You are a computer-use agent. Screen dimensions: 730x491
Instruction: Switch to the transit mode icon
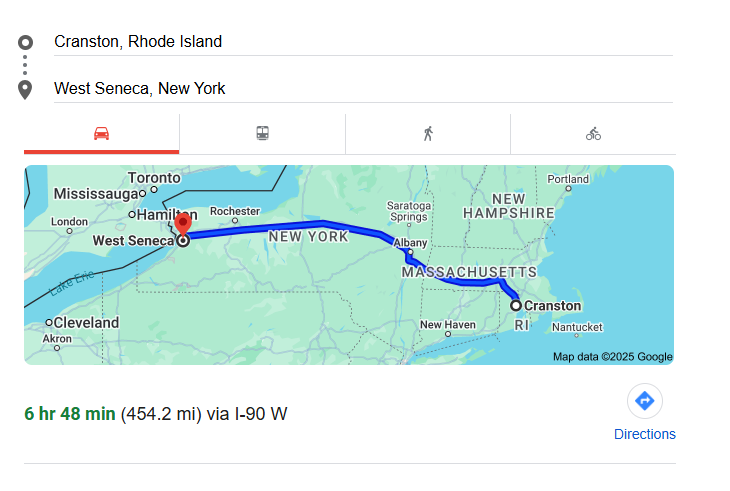click(x=262, y=134)
